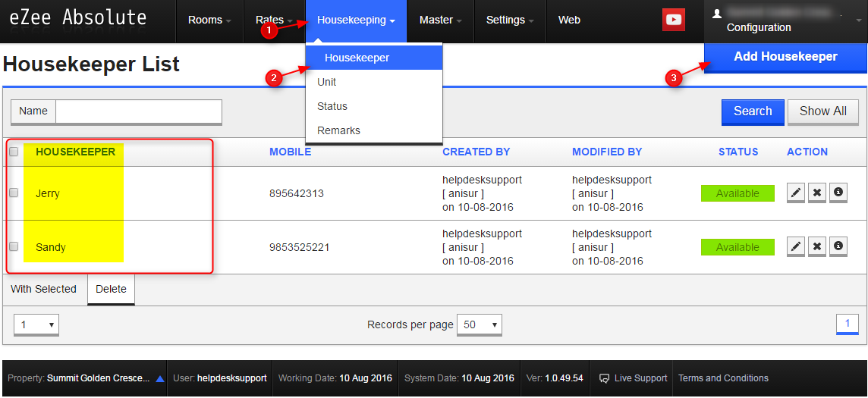The image size is (868, 398).
Task: Sort by the MODIFIED BY column header
Action: (607, 152)
